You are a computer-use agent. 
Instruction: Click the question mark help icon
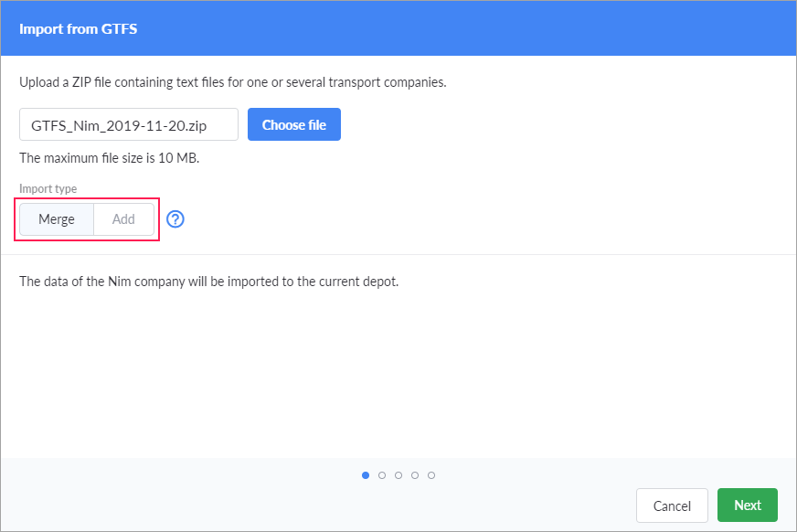tap(175, 219)
